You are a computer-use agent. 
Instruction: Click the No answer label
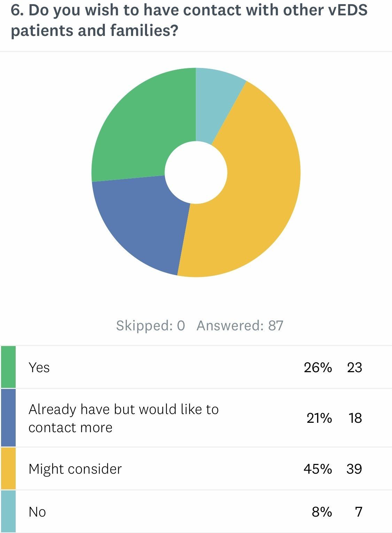[x=37, y=512]
